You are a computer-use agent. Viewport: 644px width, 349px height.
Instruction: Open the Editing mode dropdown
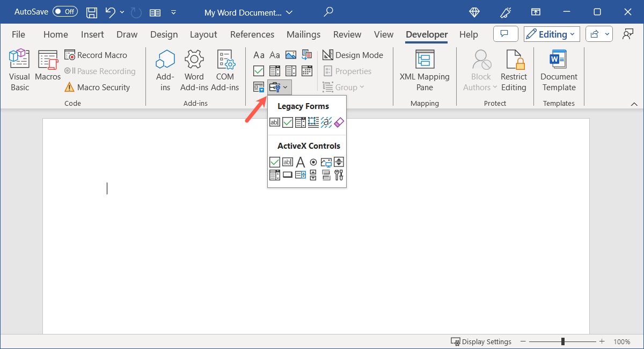point(551,34)
